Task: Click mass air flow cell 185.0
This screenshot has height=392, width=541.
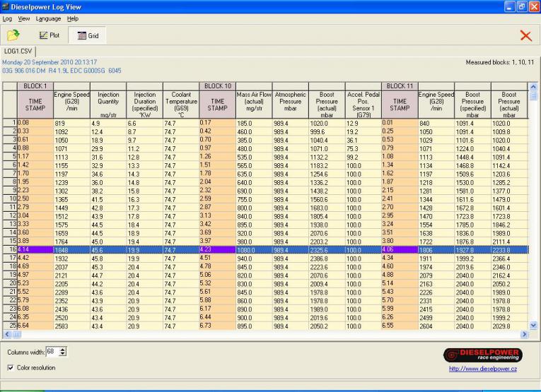Action: [254, 124]
